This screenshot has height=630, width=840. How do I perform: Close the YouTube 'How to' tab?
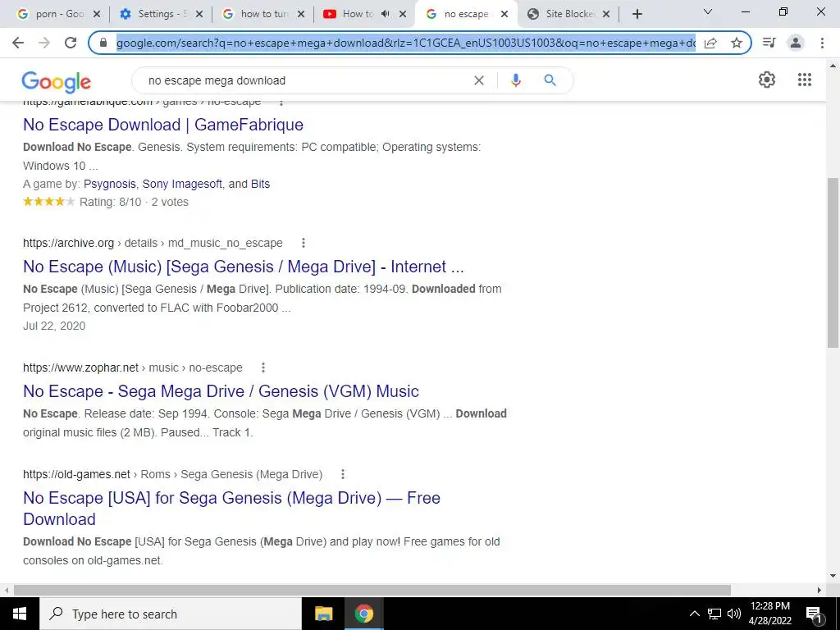403,15
